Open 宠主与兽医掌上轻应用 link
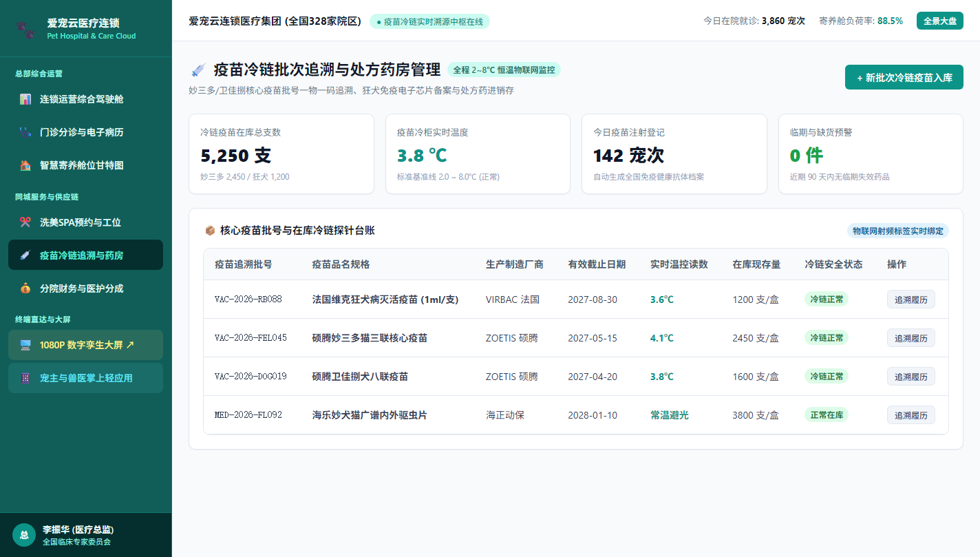This screenshot has height=557, width=980. click(x=85, y=378)
